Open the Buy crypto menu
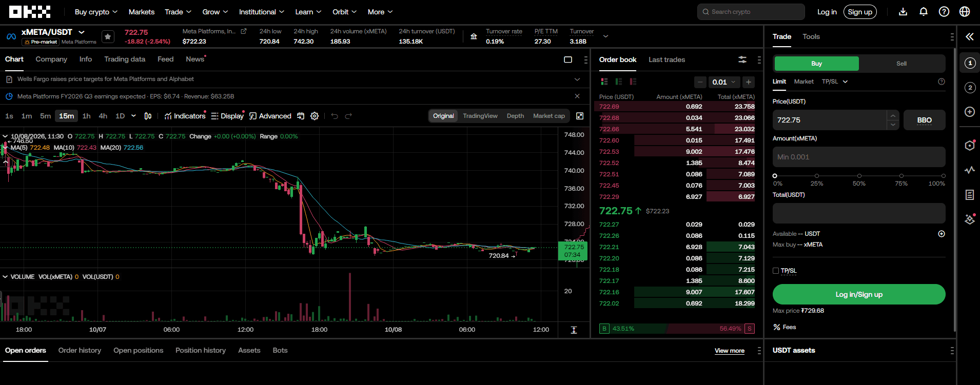 (x=96, y=12)
